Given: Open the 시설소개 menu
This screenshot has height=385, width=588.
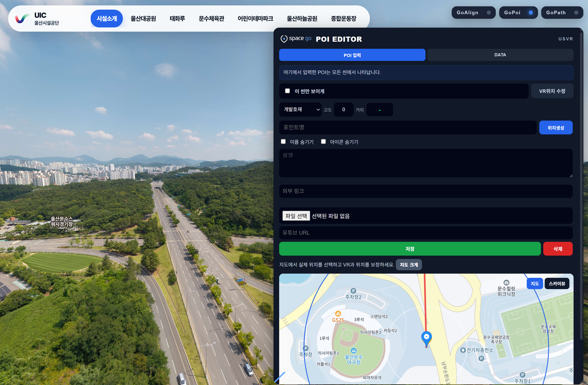Looking at the screenshot, I should click(x=107, y=19).
